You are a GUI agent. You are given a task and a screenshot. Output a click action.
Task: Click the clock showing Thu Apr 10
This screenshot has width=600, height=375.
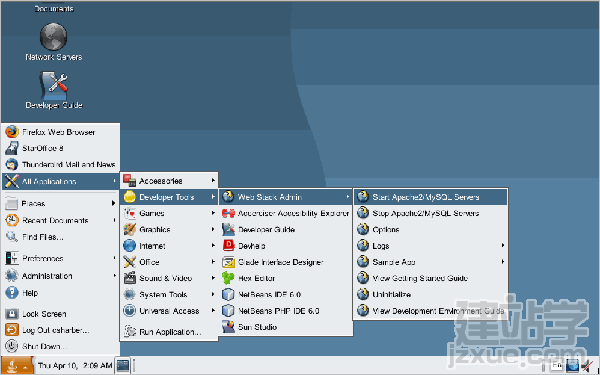point(75,366)
